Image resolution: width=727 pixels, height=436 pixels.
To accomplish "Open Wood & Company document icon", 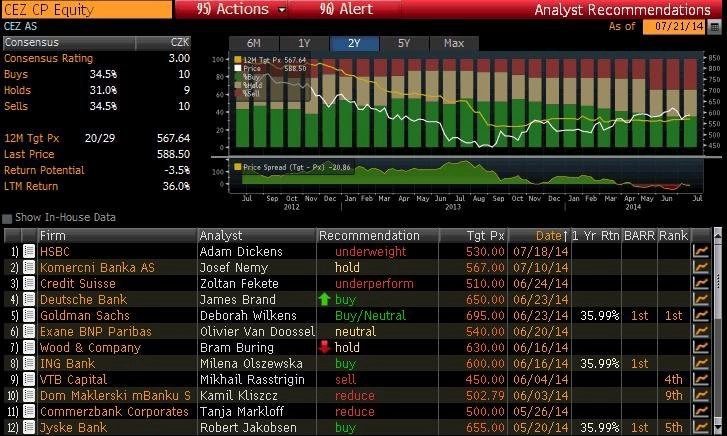I will coord(29,347).
